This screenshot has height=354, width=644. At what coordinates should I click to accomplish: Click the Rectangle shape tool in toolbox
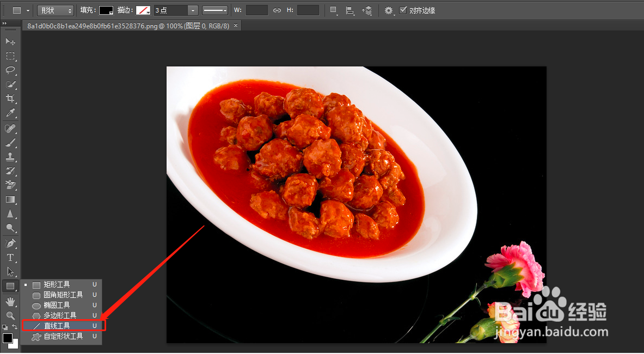click(x=10, y=286)
